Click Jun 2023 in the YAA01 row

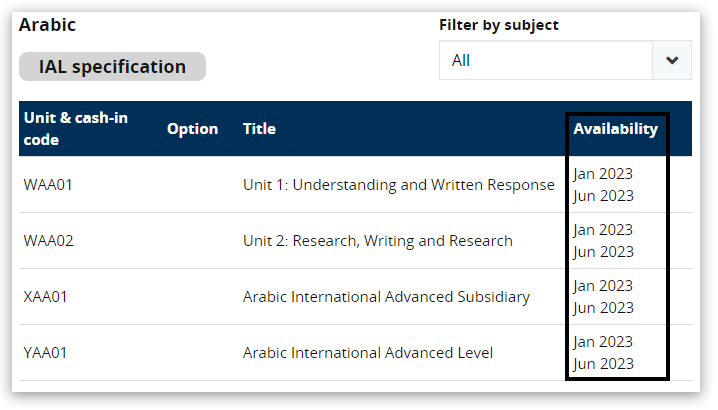(x=603, y=364)
